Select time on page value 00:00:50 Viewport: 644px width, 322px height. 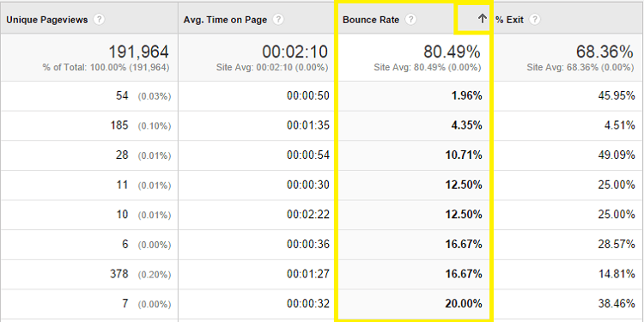[x=308, y=96]
